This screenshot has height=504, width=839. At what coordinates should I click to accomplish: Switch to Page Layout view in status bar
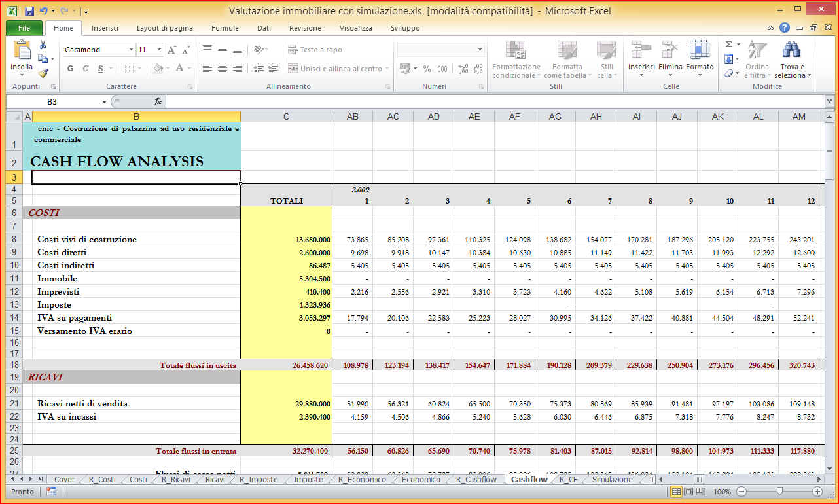click(690, 492)
